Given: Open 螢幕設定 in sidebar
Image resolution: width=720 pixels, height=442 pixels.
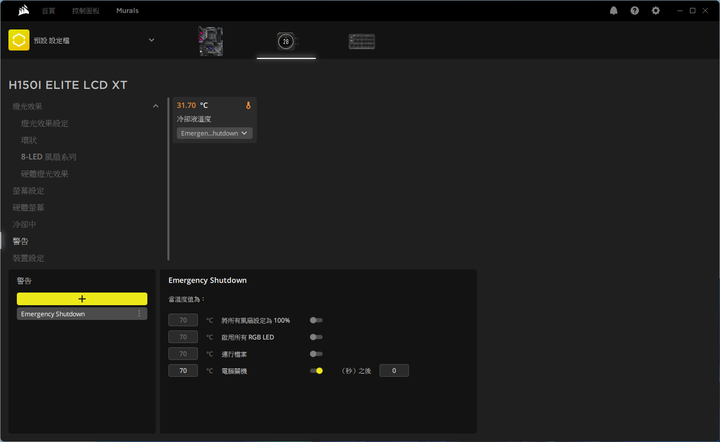Looking at the screenshot, I should (x=28, y=191).
